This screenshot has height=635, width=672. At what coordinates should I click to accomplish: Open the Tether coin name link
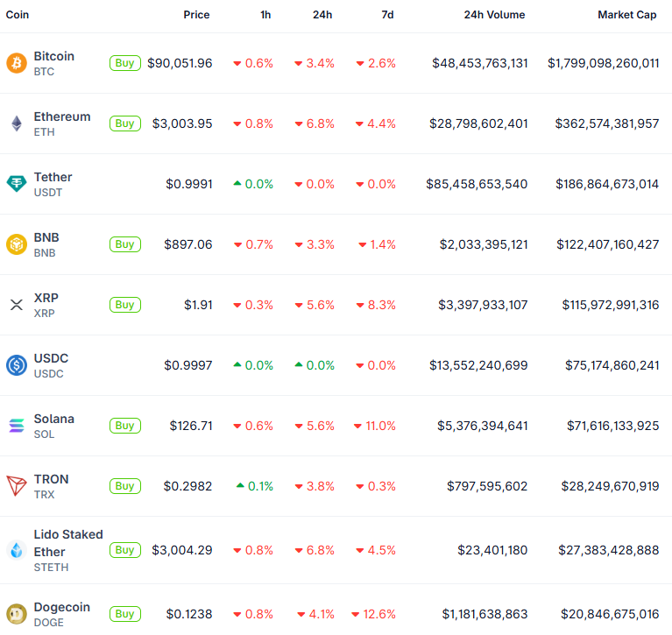[x=53, y=177]
